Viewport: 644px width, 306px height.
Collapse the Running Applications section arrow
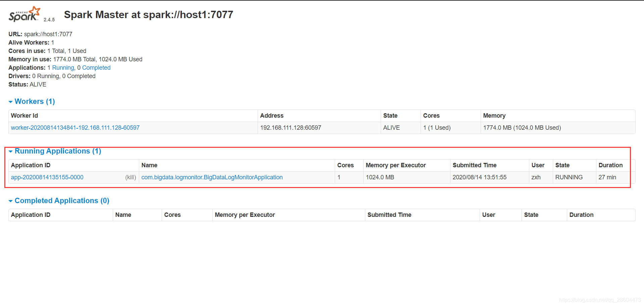pos(11,151)
